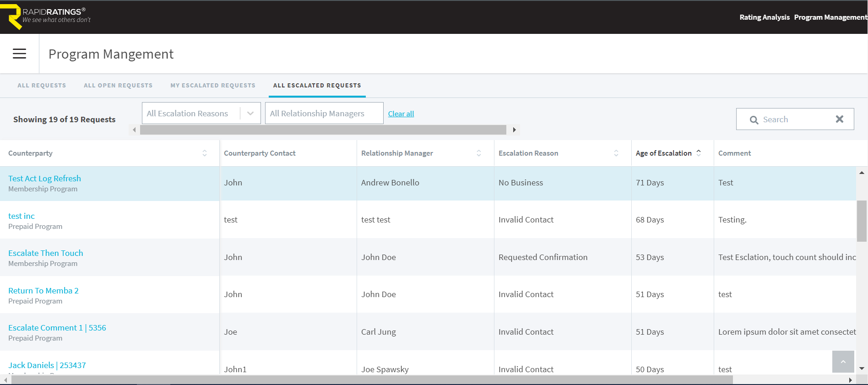Screen dimensions: 868x385
Task: Open All Escalation Reasons dropdown
Action: coord(201,113)
